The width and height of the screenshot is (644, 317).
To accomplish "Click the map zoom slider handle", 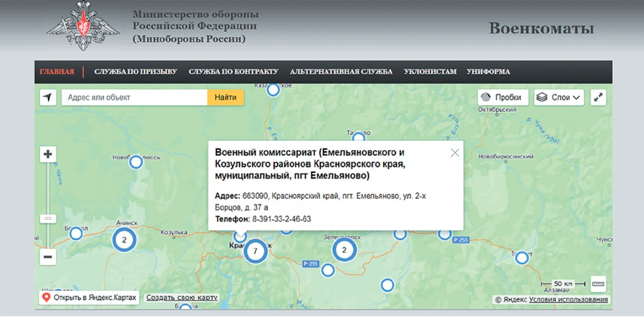I will (48, 219).
